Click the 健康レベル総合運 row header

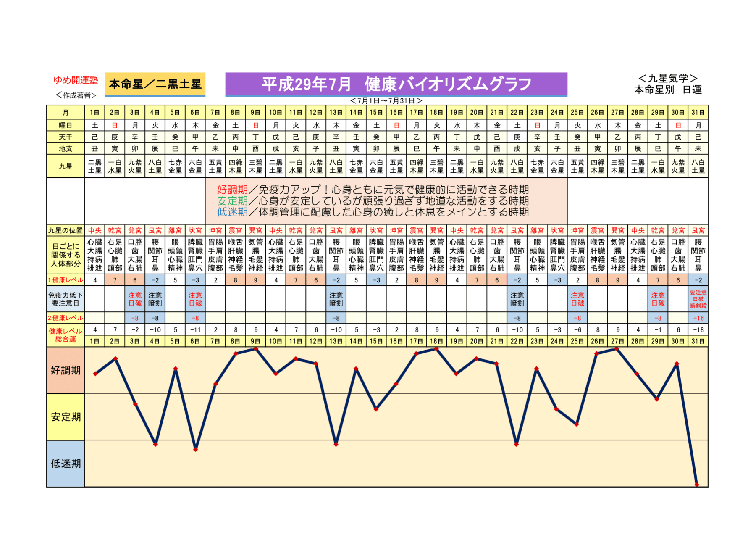66,335
